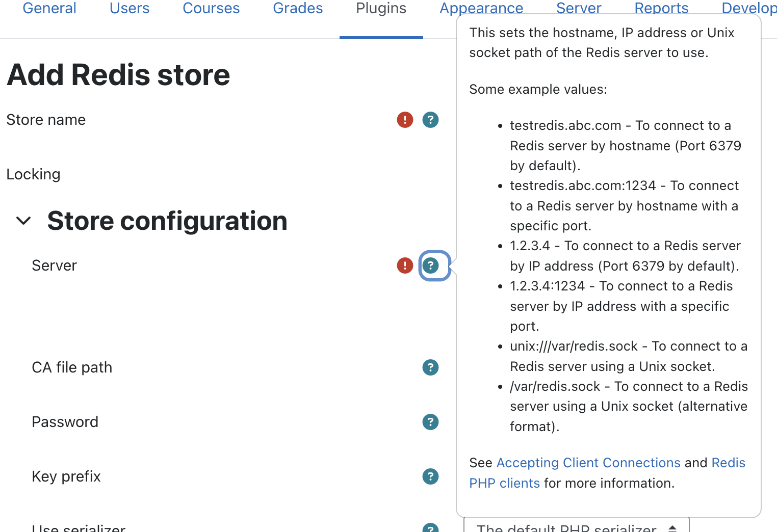777x532 pixels.
Task: Open help for Server field
Action: pyautogui.click(x=430, y=265)
